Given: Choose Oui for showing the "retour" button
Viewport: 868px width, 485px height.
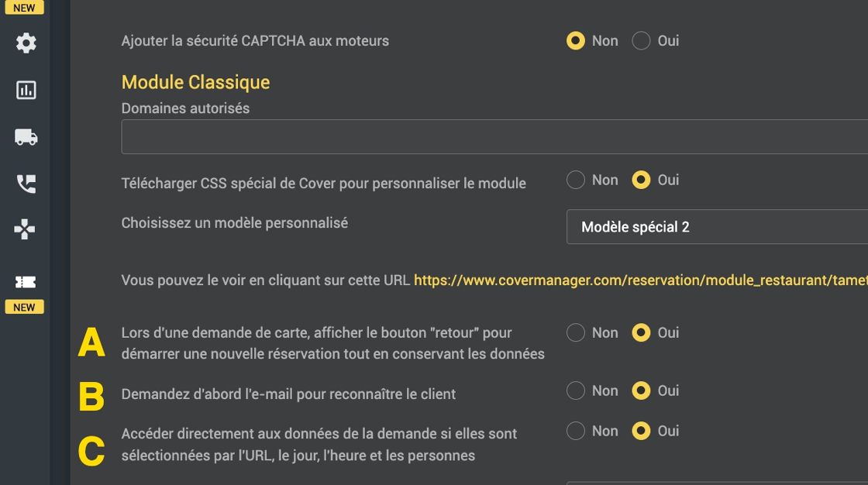Looking at the screenshot, I should pyautogui.click(x=641, y=332).
